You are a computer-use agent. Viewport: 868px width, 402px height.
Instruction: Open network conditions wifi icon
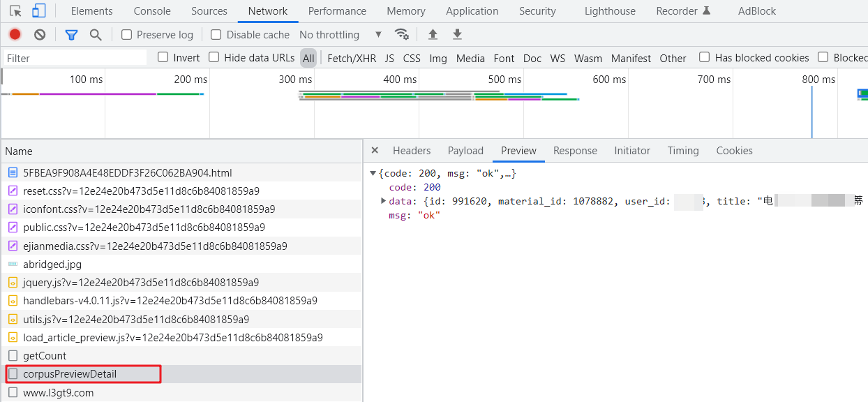pos(401,34)
